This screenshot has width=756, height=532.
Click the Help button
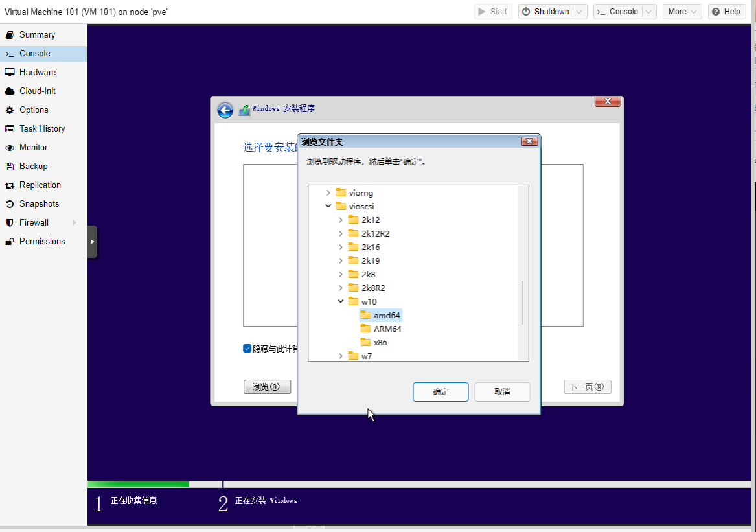[x=727, y=12]
